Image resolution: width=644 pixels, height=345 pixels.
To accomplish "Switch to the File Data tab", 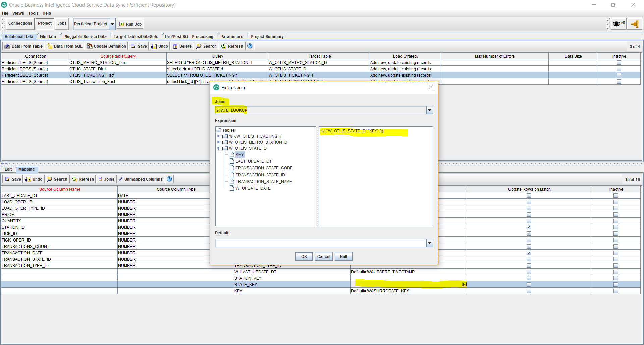I will pos(48,37).
